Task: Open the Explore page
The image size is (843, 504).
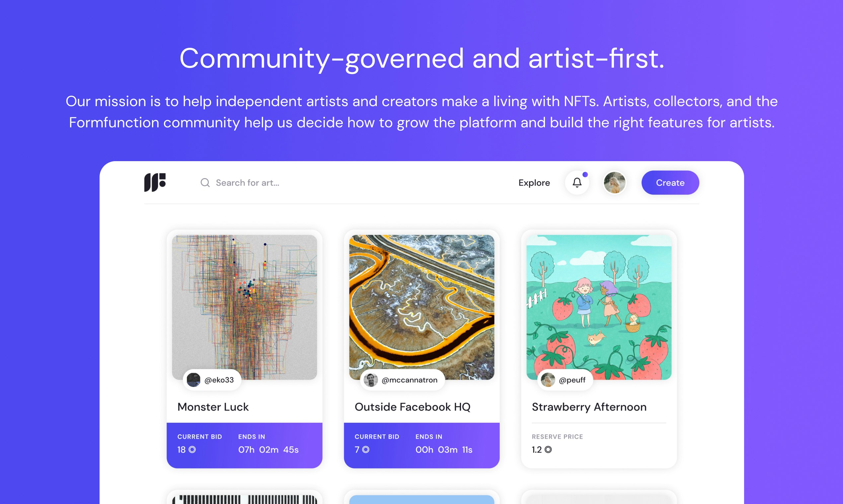Action: 534,183
